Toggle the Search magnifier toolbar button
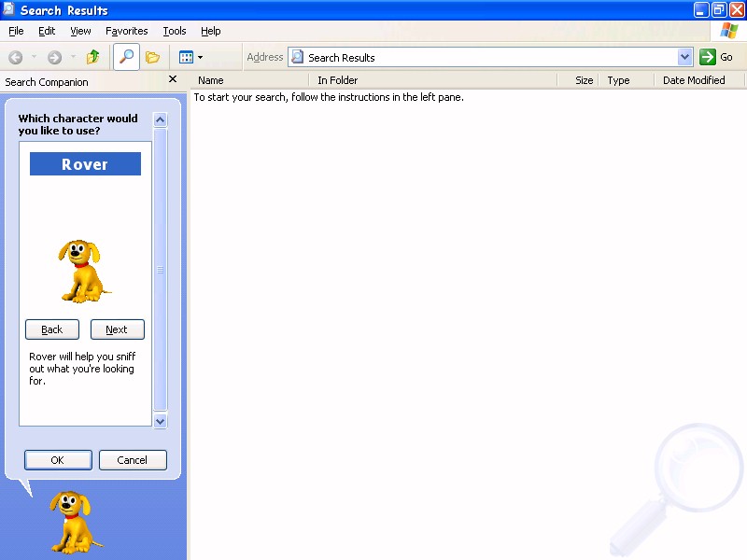 126,57
